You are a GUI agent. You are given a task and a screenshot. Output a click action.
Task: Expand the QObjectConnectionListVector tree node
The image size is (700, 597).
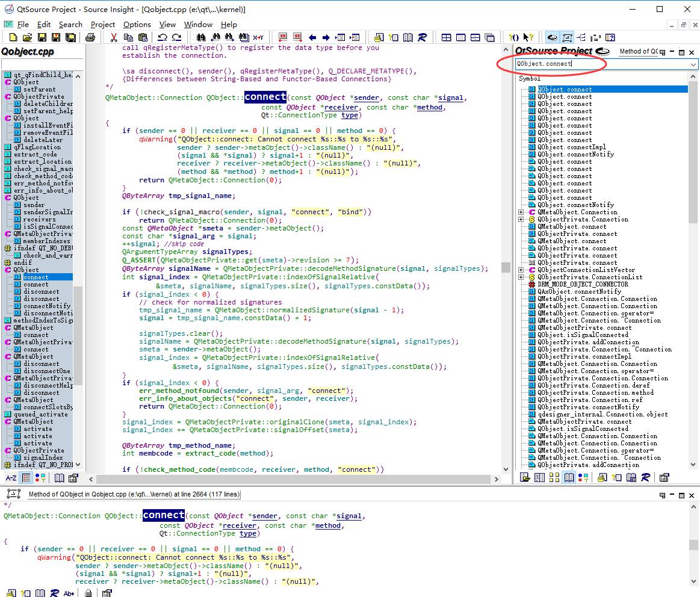[521, 270]
